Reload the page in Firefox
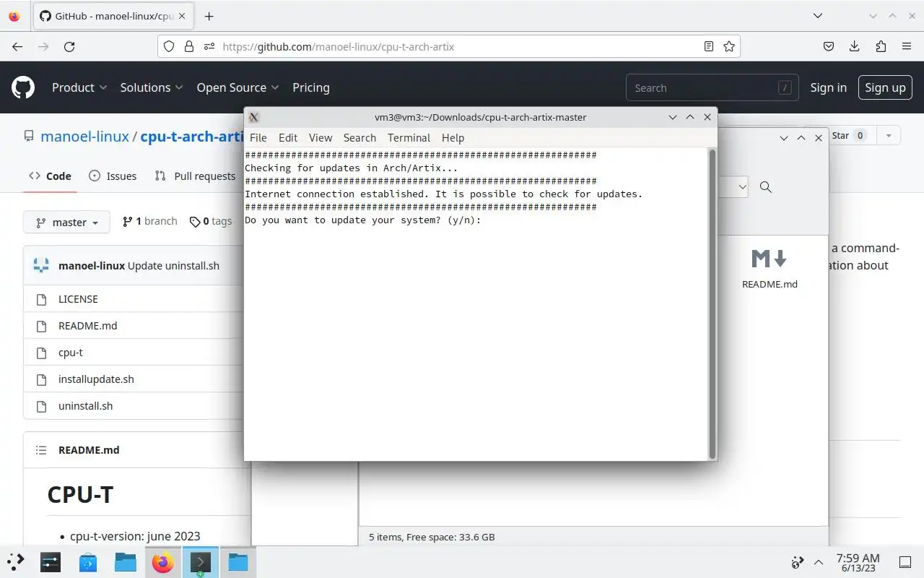This screenshot has width=924, height=578. tap(69, 46)
